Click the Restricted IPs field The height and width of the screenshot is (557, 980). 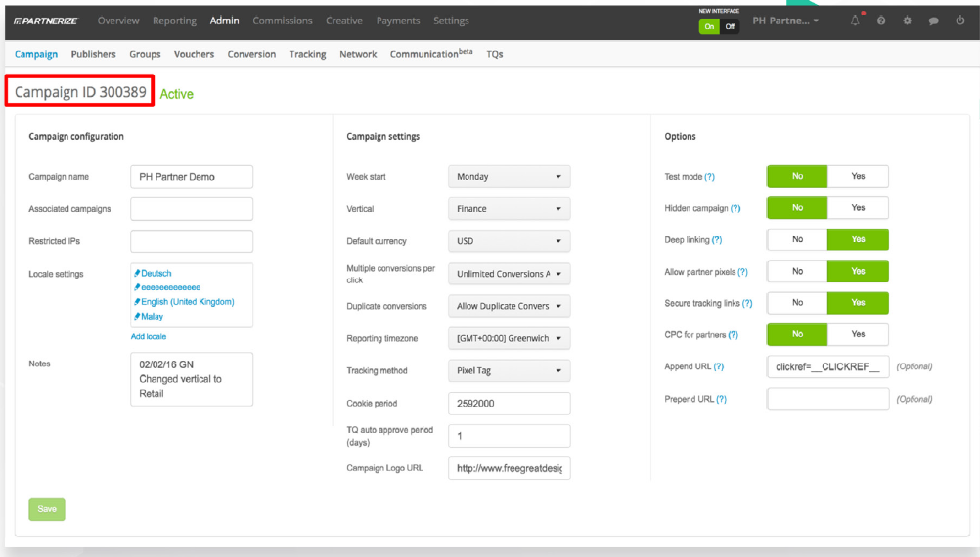[192, 241]
